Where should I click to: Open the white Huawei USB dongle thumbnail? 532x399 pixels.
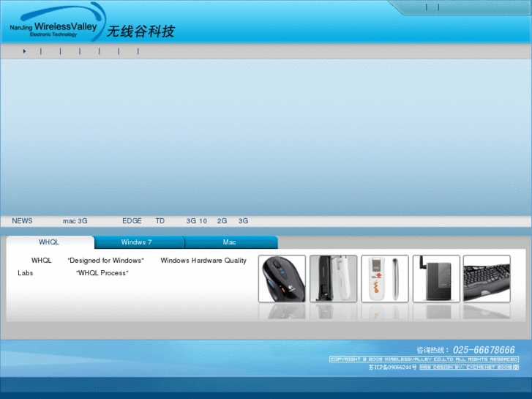[385, 279]
